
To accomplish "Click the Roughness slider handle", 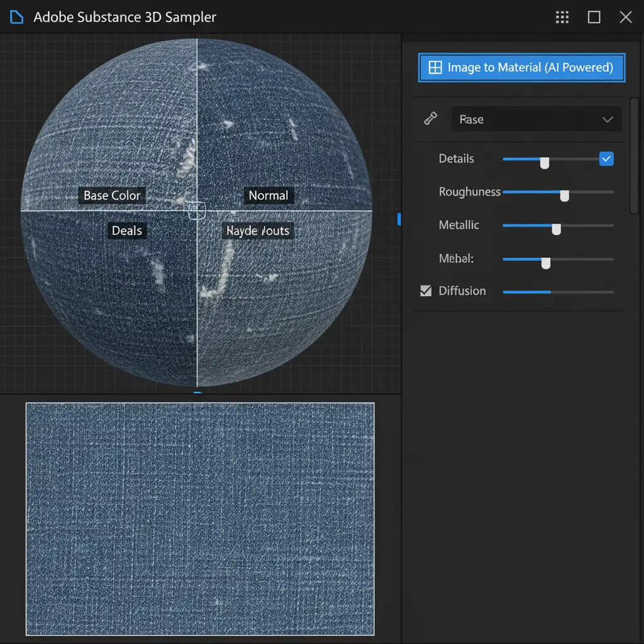I will (x=564, y=196).
